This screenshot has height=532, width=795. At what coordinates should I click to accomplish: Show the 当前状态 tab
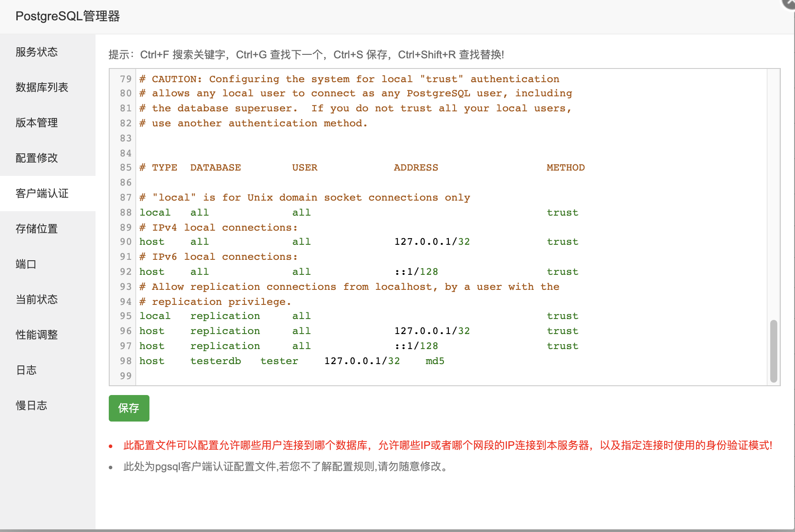click(x=48, y=300)
